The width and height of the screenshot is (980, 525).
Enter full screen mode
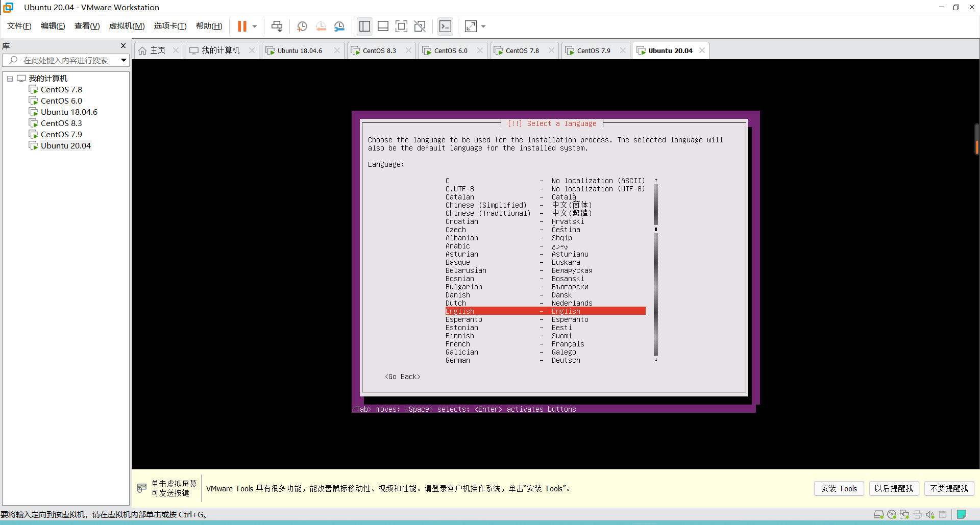click(x=402, y=26)
